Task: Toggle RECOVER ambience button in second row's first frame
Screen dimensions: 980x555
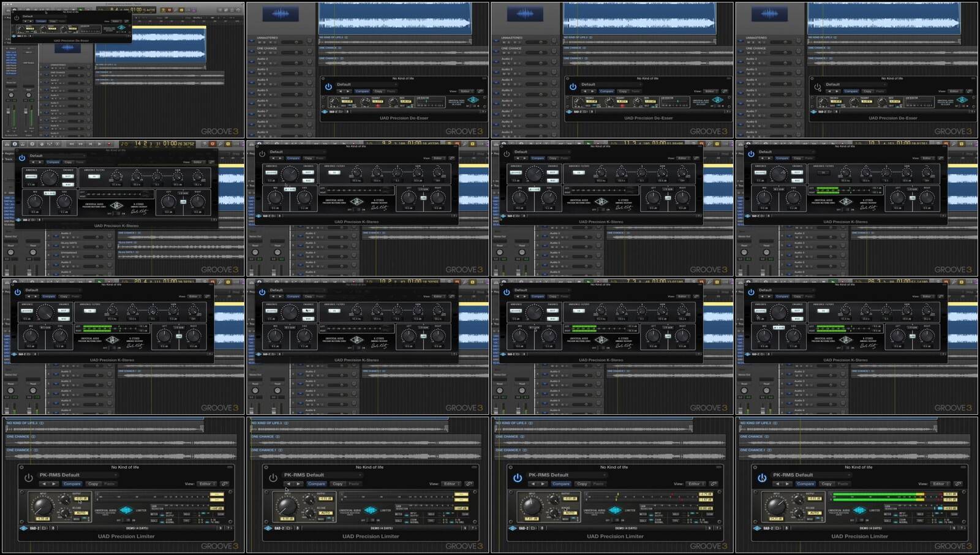Action: click(31, 176)
